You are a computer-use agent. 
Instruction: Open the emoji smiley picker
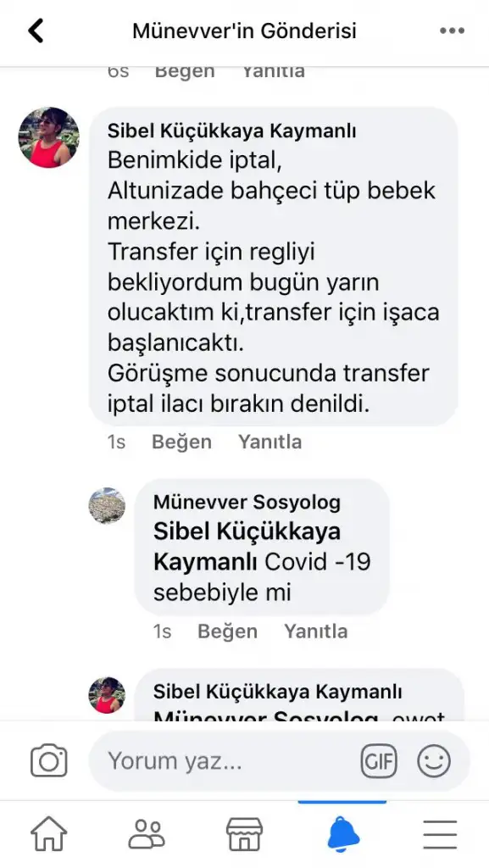pos(434,762)
